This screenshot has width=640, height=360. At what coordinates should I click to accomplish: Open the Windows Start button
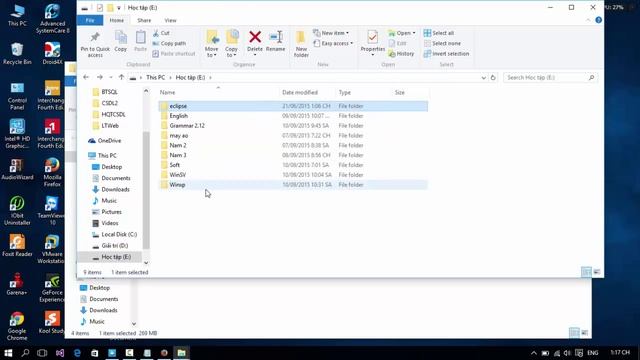(8, 353)
